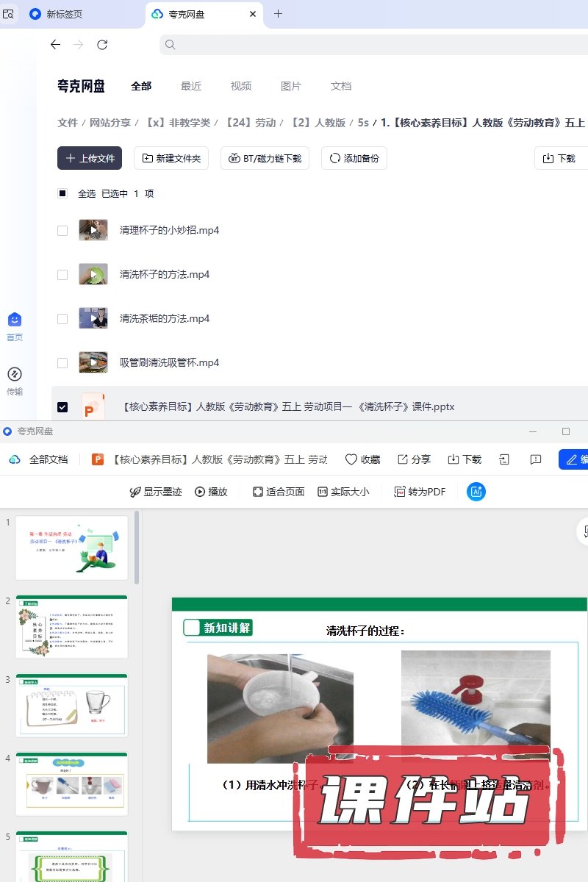Click 转为PDF in the viewer toolbar
This screenshot has width=588, height=882.
pyautogui.click(x=420, y=492)
